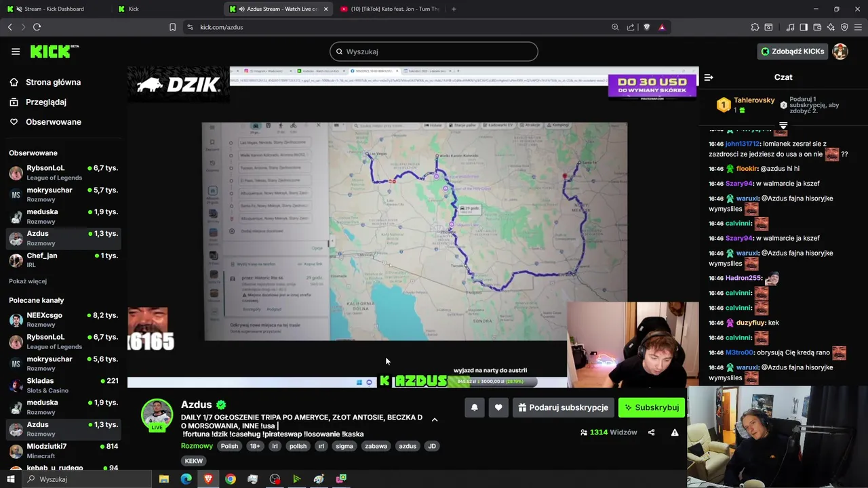Toggle follow heart for Azdus
The image size is (868, 488).
coord(498,407)
